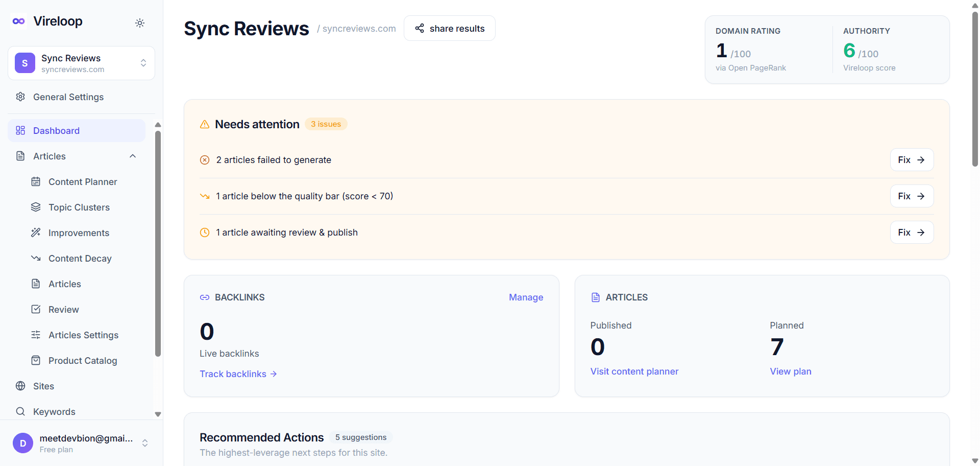The image size is (980, 466).
Task: Click the sidebar scrollbar thumb
Action: (x=158, y=244)
